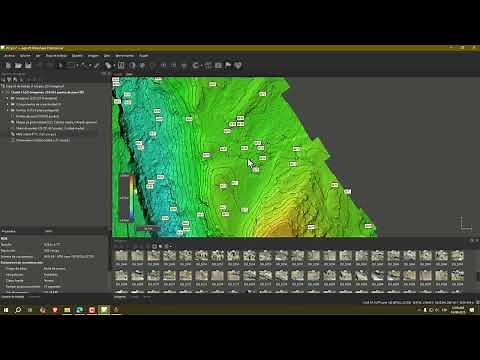Open the Modelo menu
Screen dimensions: 480x360
point(77,56)
